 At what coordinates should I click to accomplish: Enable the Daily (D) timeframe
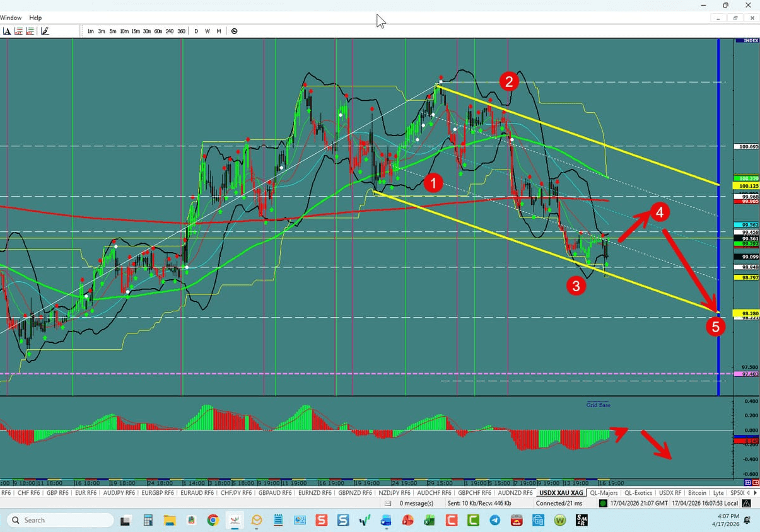point(196,31)
